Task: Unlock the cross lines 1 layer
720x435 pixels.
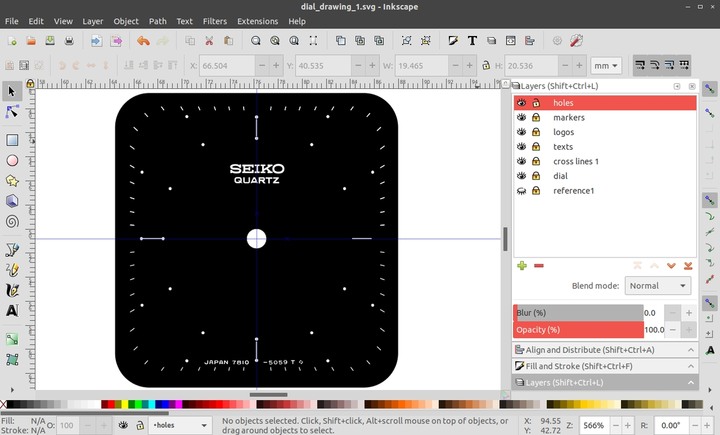Action: tap(536, 161)
